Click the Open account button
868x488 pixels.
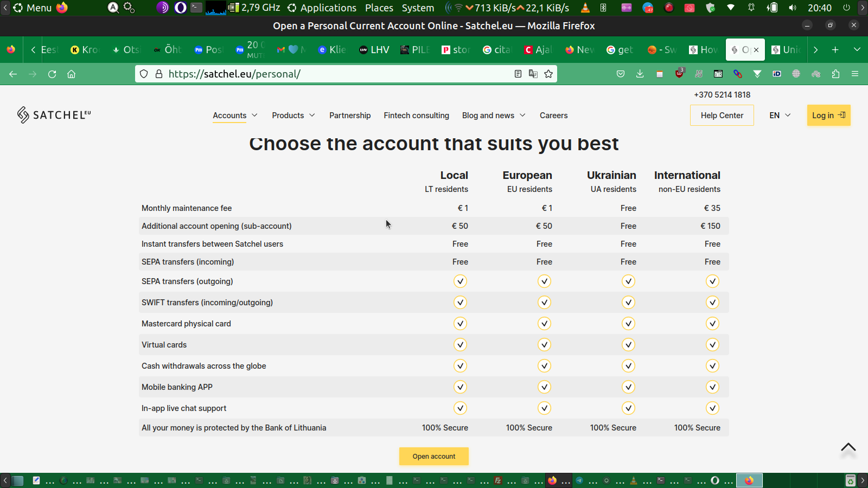point(433,457)
